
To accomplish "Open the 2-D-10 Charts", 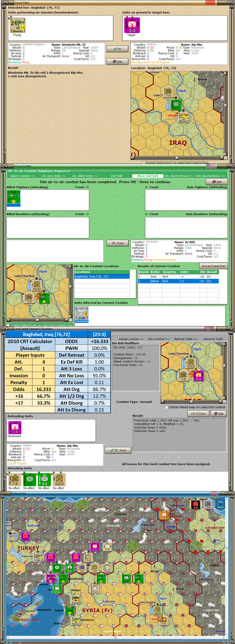I will tap(198, 413).
